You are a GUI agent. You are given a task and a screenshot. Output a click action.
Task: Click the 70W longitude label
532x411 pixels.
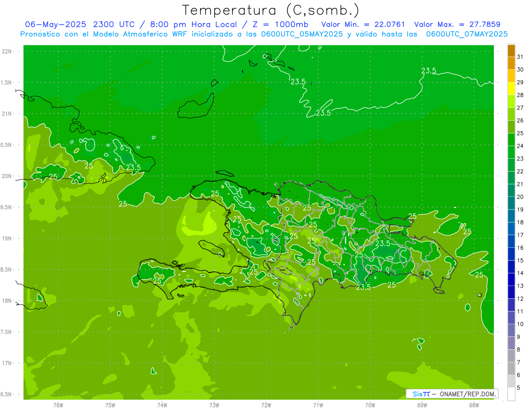tap(370, 405)
